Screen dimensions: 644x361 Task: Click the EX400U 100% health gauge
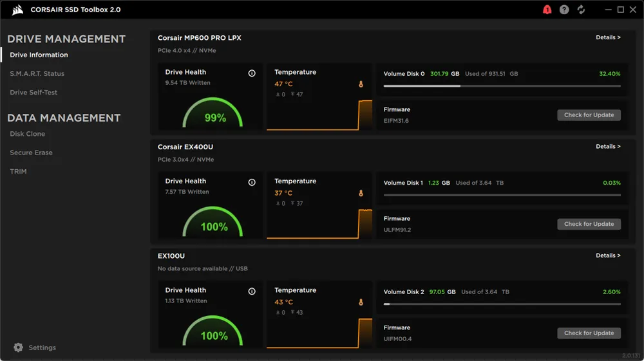pos(213,222)
